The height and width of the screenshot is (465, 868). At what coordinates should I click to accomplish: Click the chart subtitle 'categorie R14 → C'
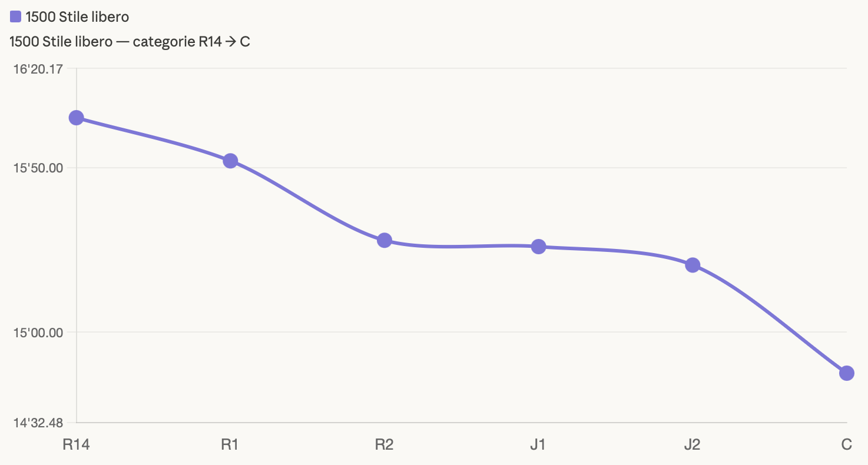130,42
